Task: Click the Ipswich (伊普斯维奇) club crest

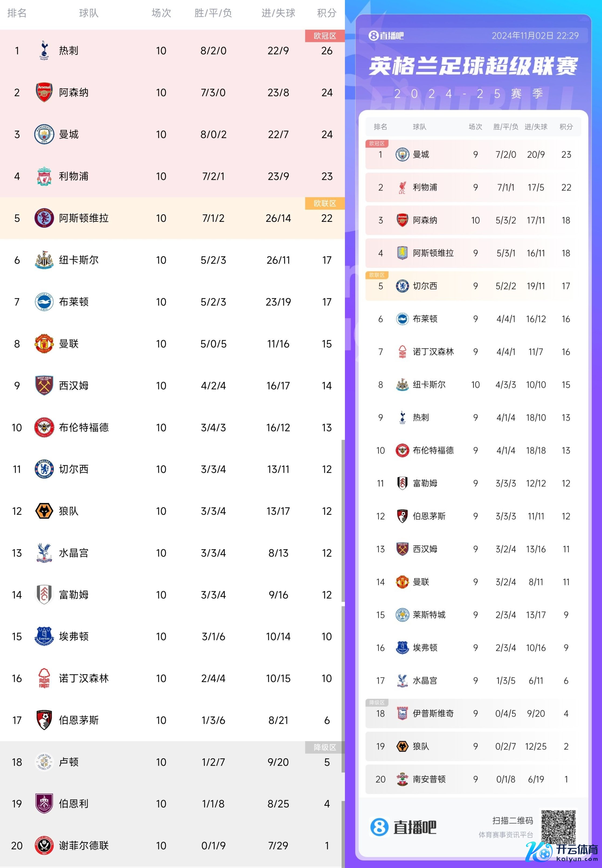Action: (402, 713)
